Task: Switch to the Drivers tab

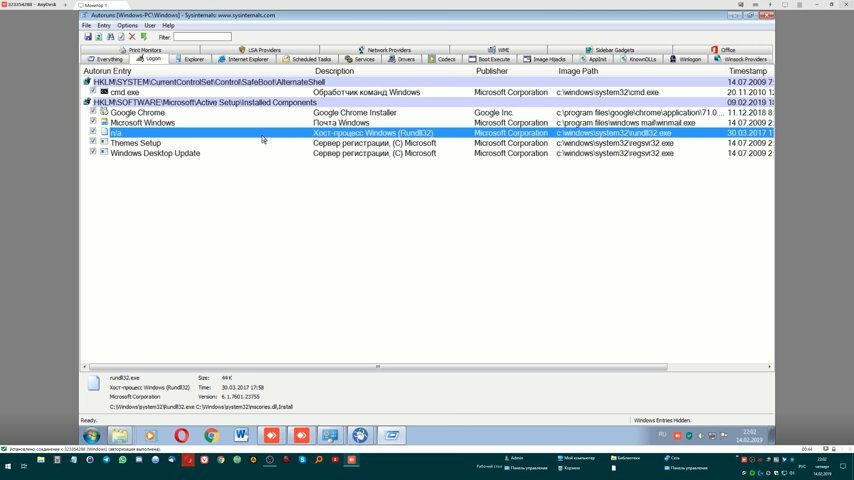Action: point(401,59)
